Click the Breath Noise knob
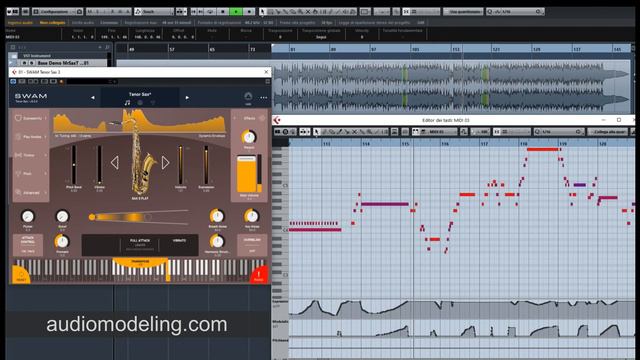This screenshot has width=640, height=360. click(x=217, y=216)
